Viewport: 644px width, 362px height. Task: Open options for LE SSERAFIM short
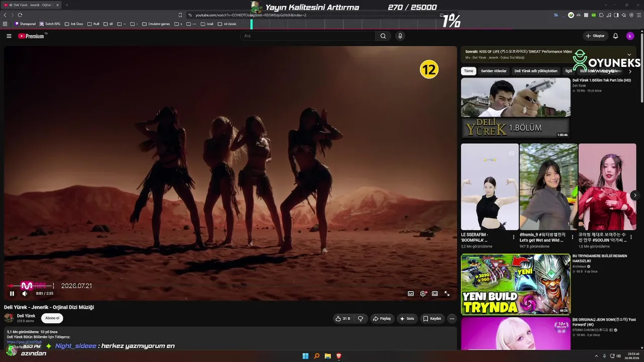513,237
